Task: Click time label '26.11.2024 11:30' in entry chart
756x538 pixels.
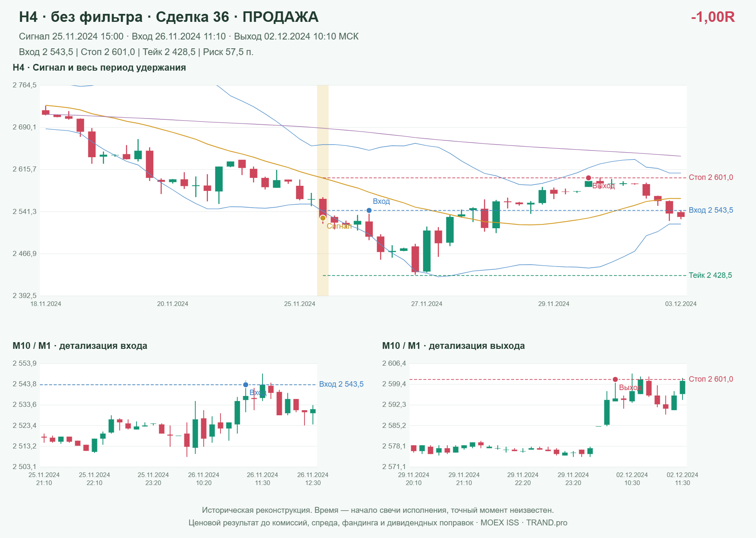Action: [262, 479]
